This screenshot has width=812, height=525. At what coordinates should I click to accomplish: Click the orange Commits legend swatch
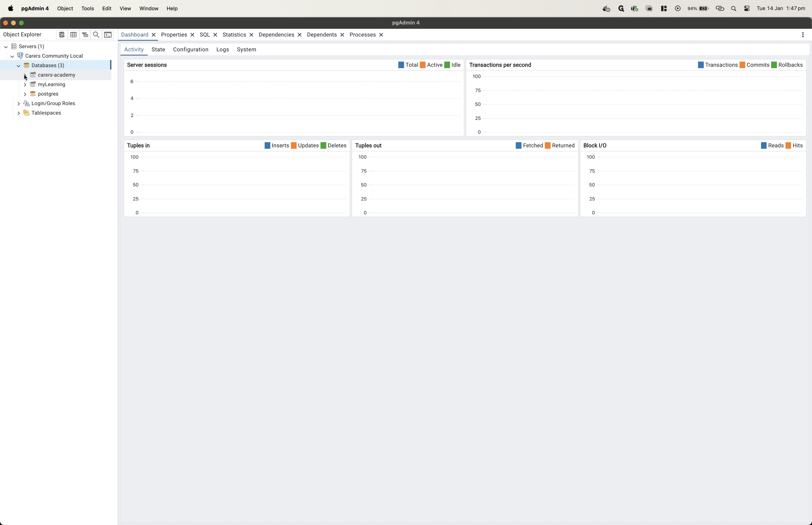pyautogui.click(x=742, y=65)
